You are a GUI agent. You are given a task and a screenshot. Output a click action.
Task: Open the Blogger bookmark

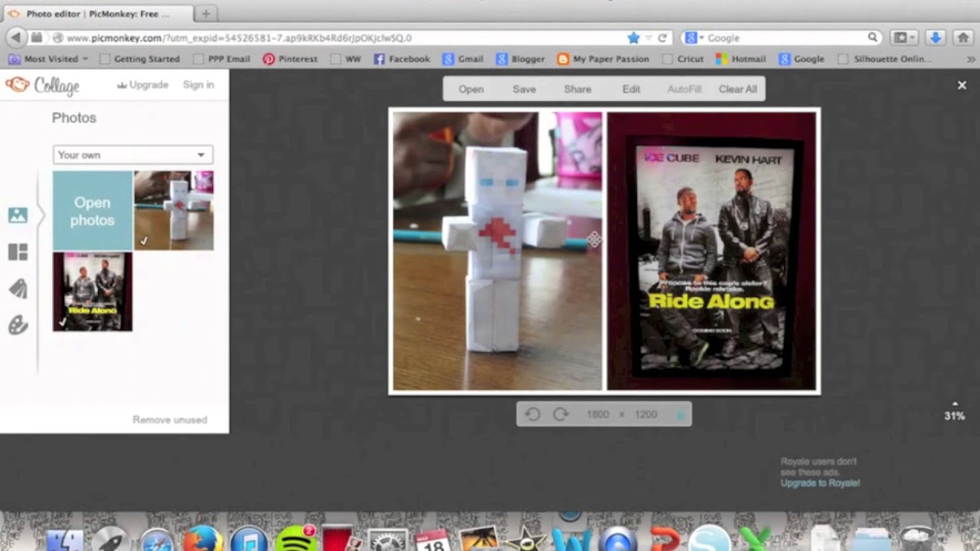point(521,59)
